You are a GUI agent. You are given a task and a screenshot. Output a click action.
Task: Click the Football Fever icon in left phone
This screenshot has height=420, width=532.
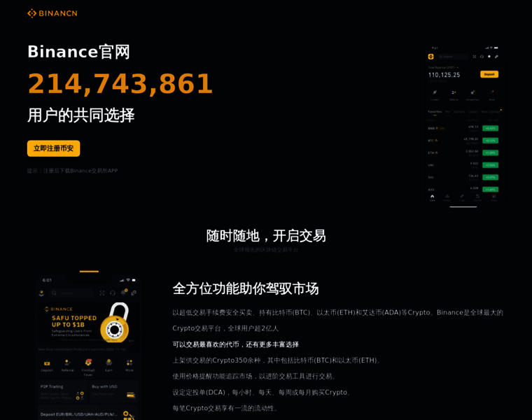[x=88, y=363]
